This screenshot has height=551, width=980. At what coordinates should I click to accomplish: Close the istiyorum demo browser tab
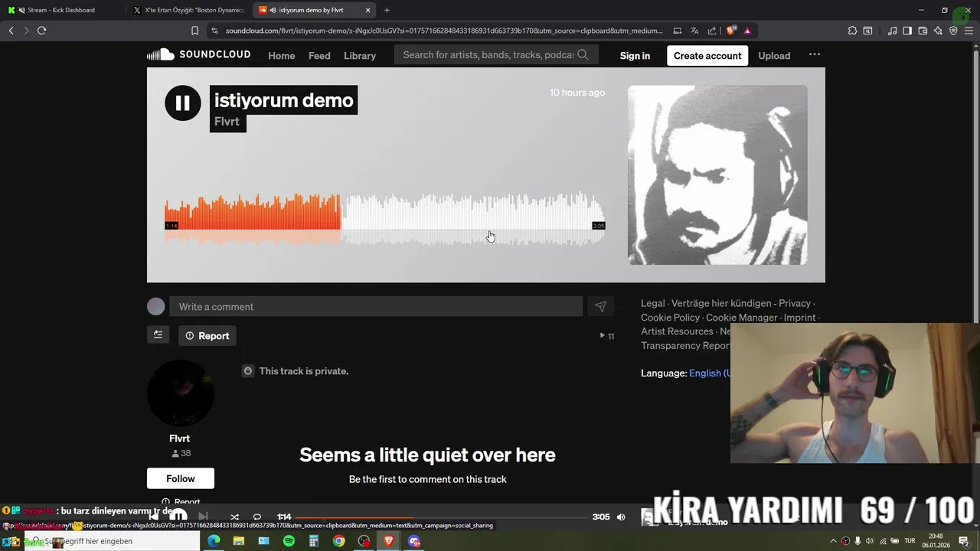coord(368,10)
